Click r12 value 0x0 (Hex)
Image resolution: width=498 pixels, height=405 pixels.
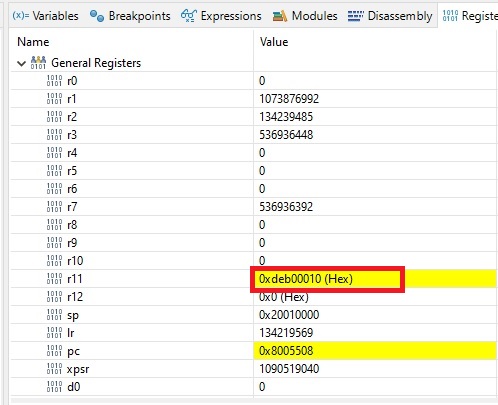284,297
